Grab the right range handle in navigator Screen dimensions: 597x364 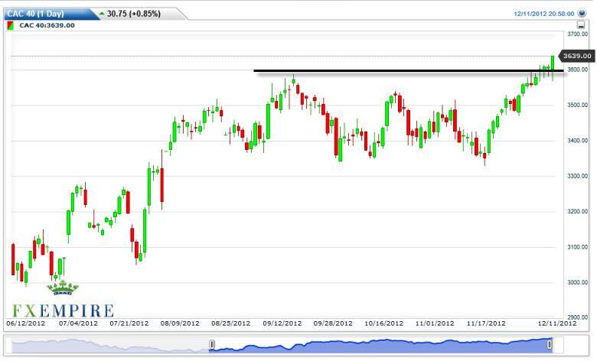pyautogui.click(x=550, y=346)
